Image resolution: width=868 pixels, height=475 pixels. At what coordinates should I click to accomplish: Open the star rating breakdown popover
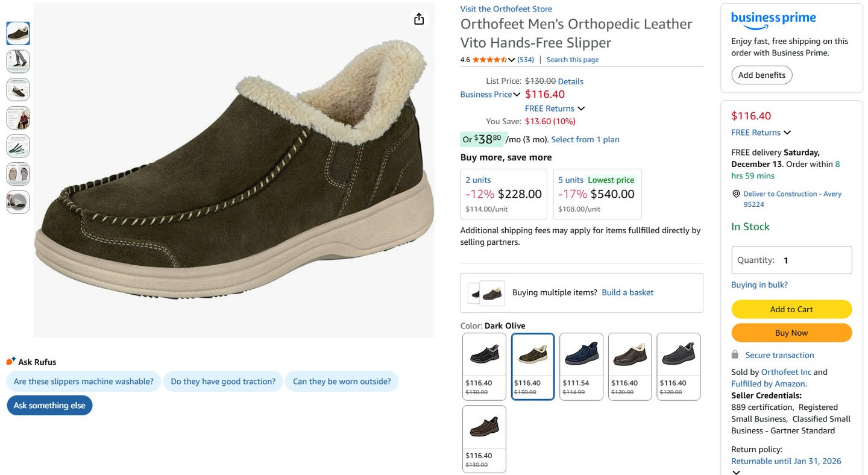tap(511, 60)
